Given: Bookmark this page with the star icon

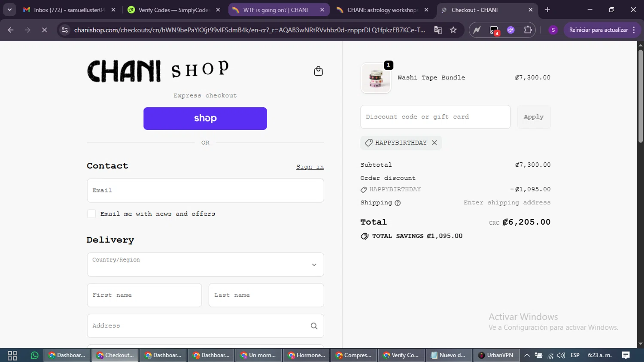Looking at the screenshot, I should 453,30.
